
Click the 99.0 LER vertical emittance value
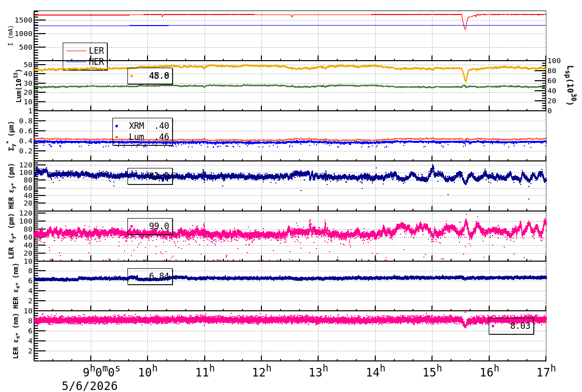point(159,226)
